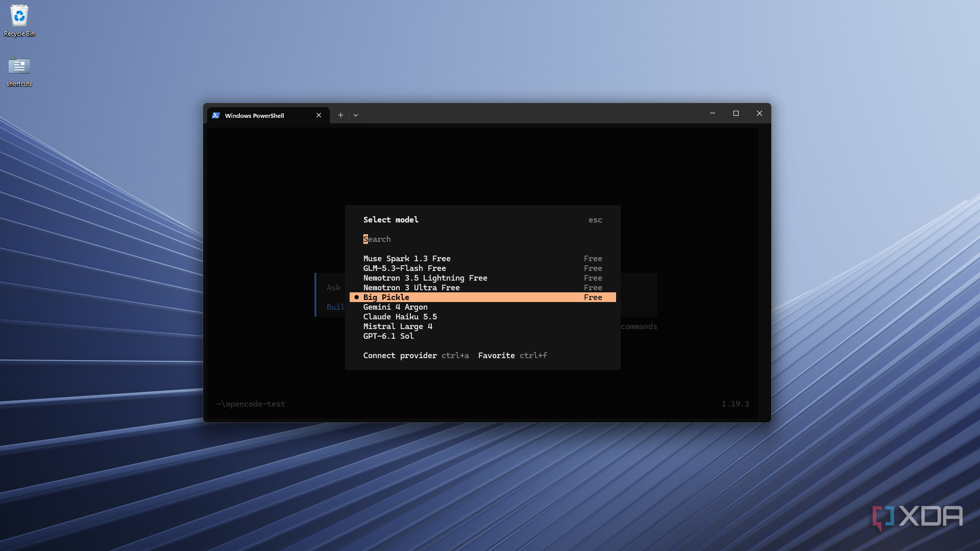Maximize the terminal window

click(x=736, y=113)
